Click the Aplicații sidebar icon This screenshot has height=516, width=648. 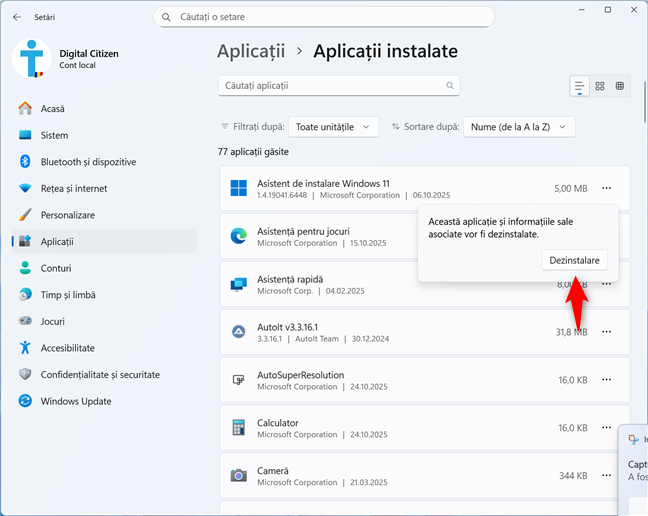25,241
